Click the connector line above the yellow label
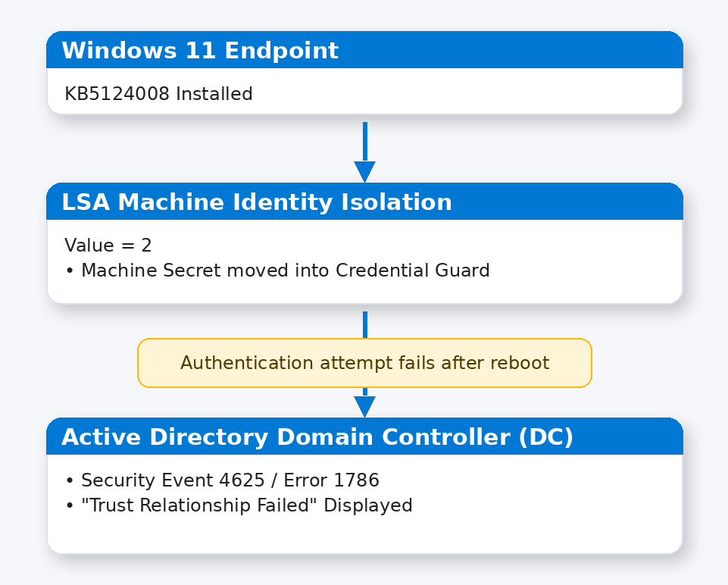 pyautogui.click(x=365, y=324)
